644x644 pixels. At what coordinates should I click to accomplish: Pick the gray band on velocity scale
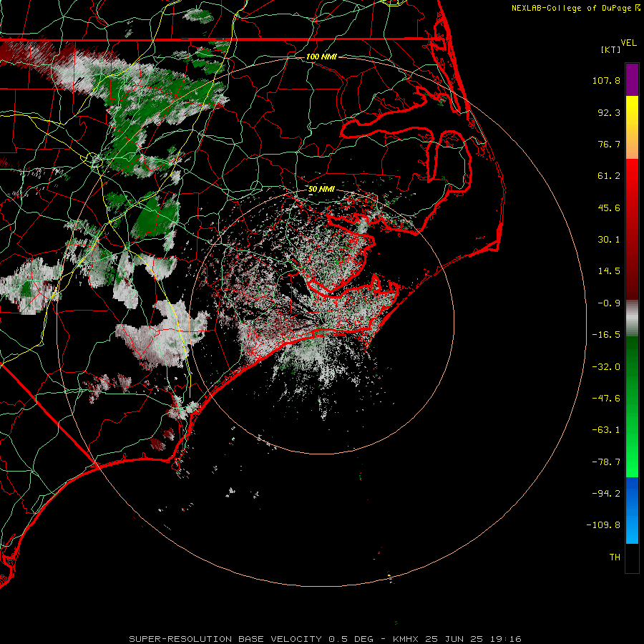point(632,318)
